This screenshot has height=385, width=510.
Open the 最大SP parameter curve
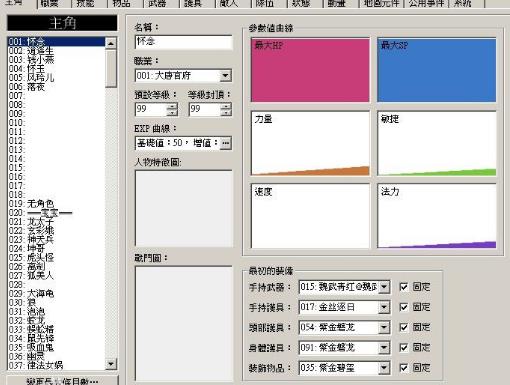436,70
